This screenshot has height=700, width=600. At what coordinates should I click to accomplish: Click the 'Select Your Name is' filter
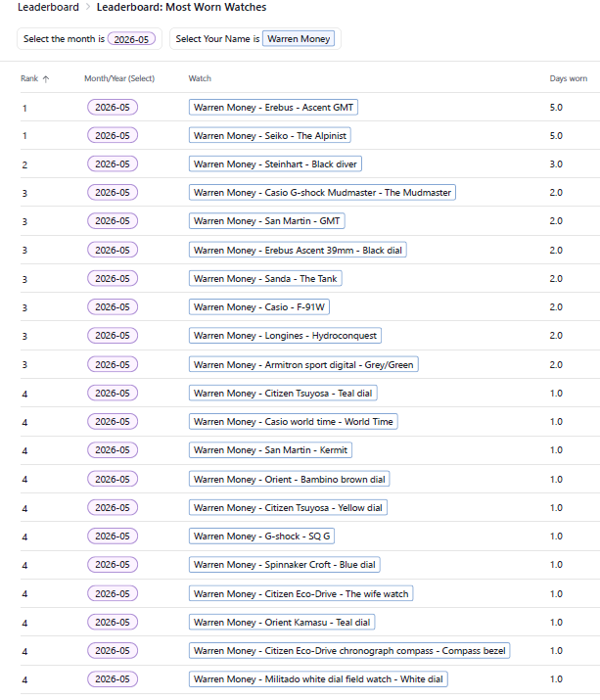click(254, 39)
